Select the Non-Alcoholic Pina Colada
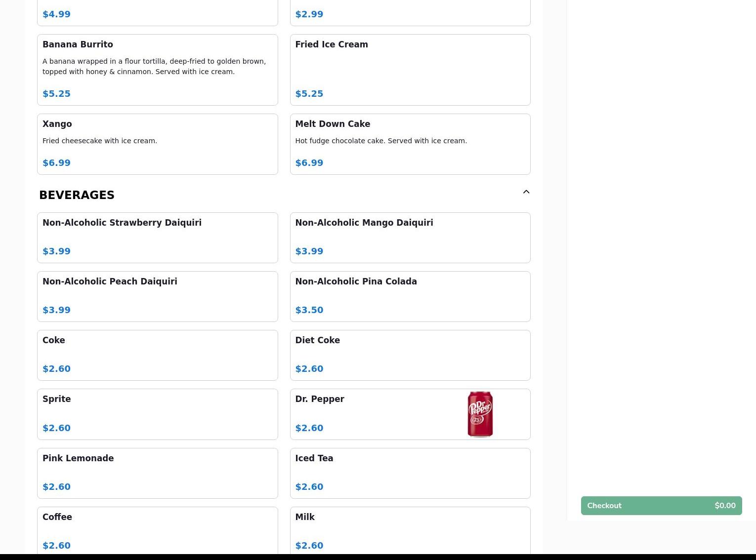 coord(410,296)
